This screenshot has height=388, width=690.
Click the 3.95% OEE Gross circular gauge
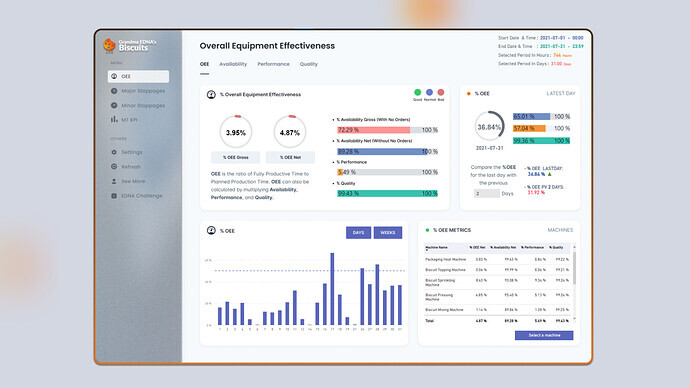point(235,132)
